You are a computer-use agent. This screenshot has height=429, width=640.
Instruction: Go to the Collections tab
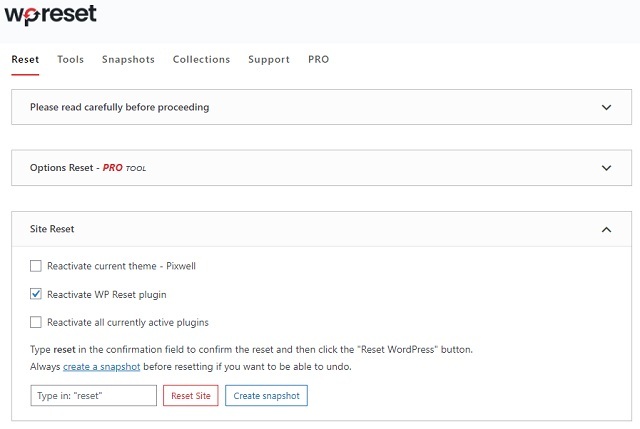pos(201,60)
